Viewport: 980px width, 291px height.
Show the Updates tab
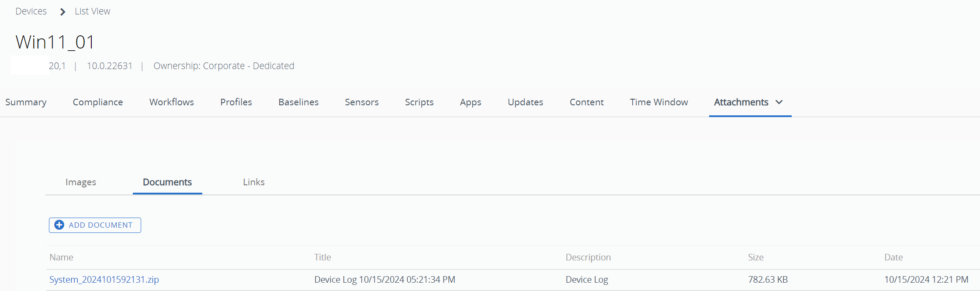tap(525, 102)
